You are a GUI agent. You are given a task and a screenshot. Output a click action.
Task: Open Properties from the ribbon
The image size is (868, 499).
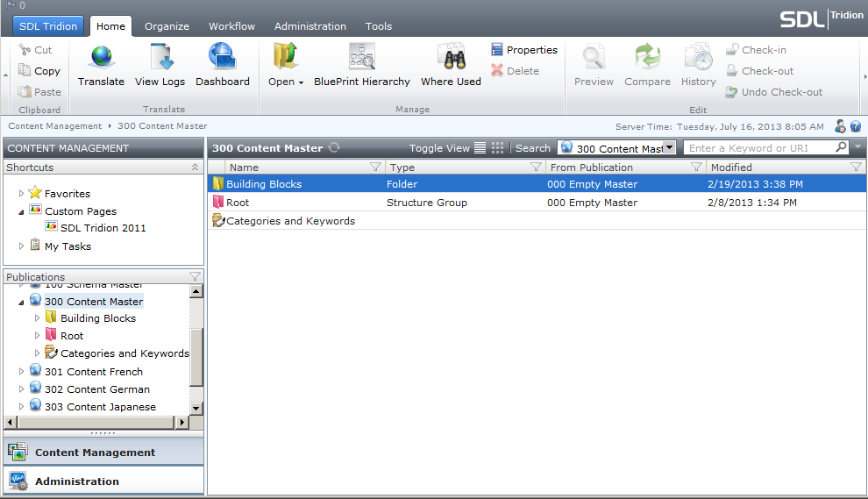point(523,50)
